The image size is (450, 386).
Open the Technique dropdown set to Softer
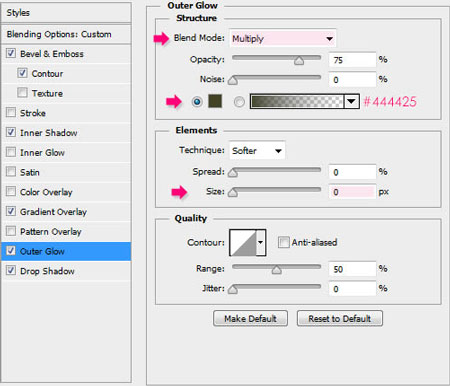[x=257, y=151]
